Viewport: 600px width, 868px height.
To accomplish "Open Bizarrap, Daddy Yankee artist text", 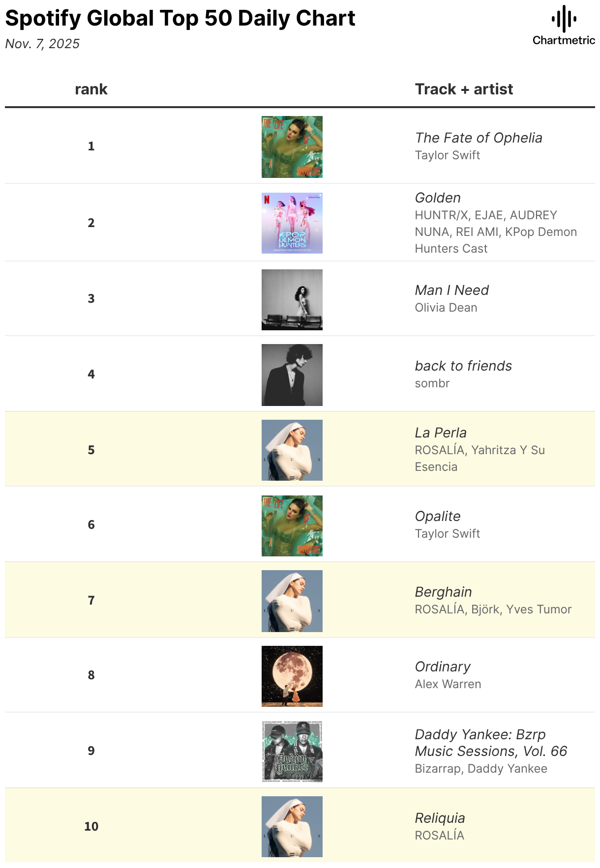I will click(481, 769).
